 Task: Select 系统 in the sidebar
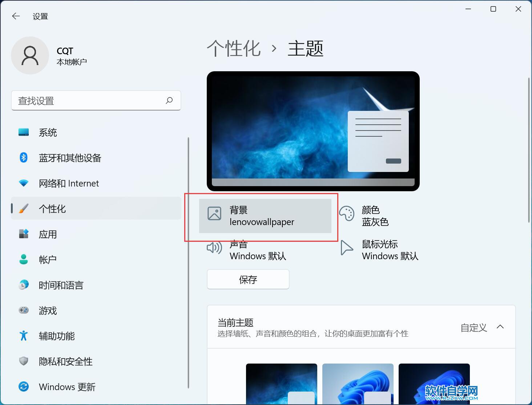pyautogui.click(x=48, y=133)
